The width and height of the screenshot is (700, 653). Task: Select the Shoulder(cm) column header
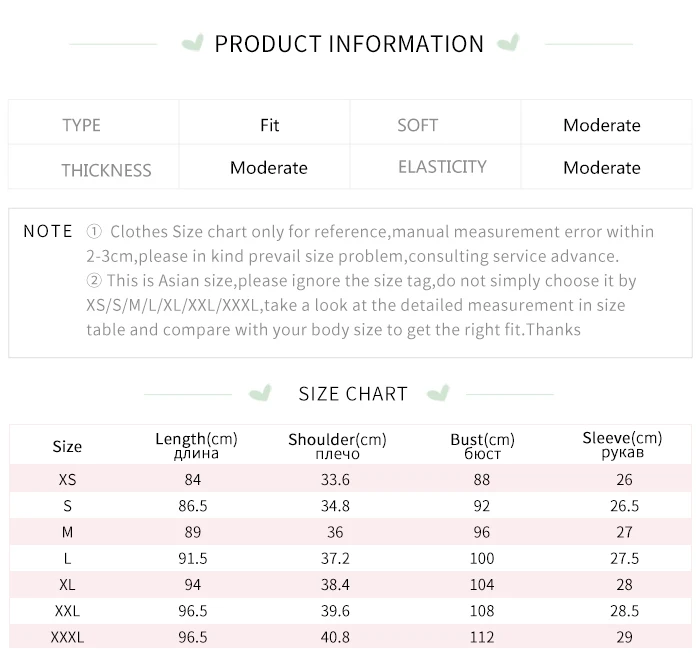[337, 445]
